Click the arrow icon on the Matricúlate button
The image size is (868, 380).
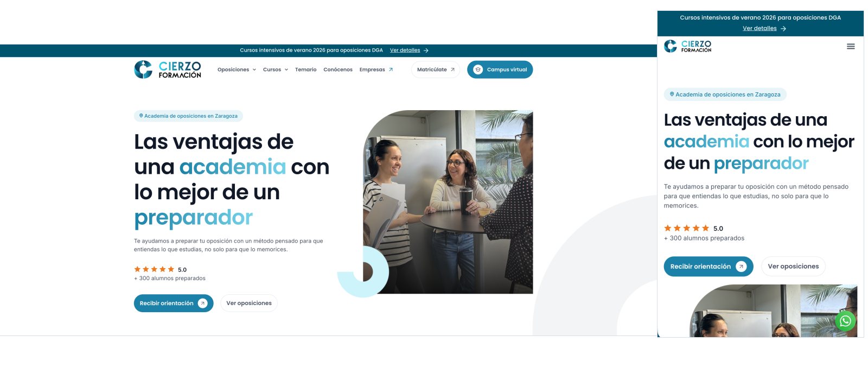click(x=452, y=69)
